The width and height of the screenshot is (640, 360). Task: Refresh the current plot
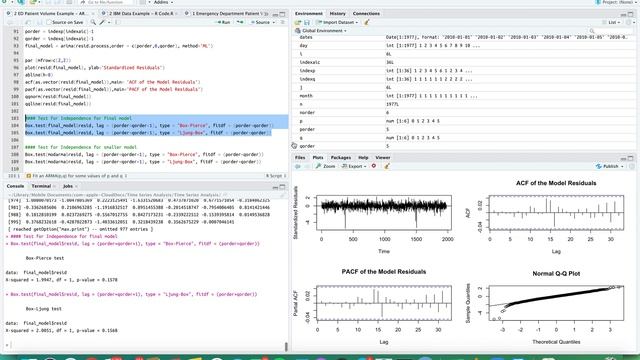point(631,166)
